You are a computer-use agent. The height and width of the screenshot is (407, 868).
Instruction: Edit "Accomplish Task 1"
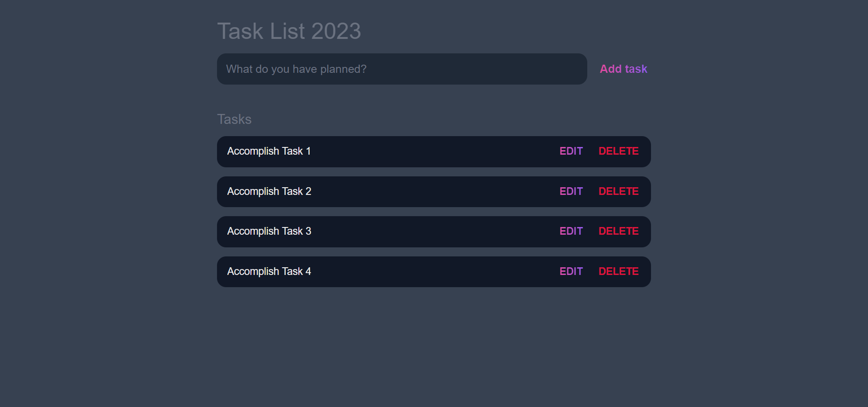pyautogui.click(x=571, y=151)
